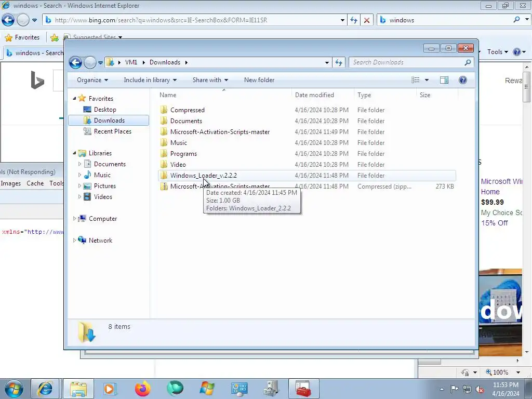Select the windows - Search tab
532x399 pixels.
pyautogui.click(x=34, y=53)
